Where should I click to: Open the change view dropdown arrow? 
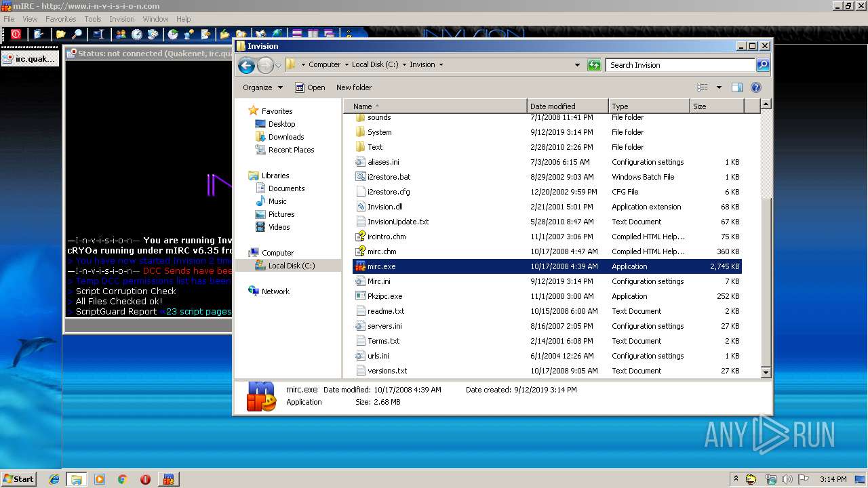719,87
